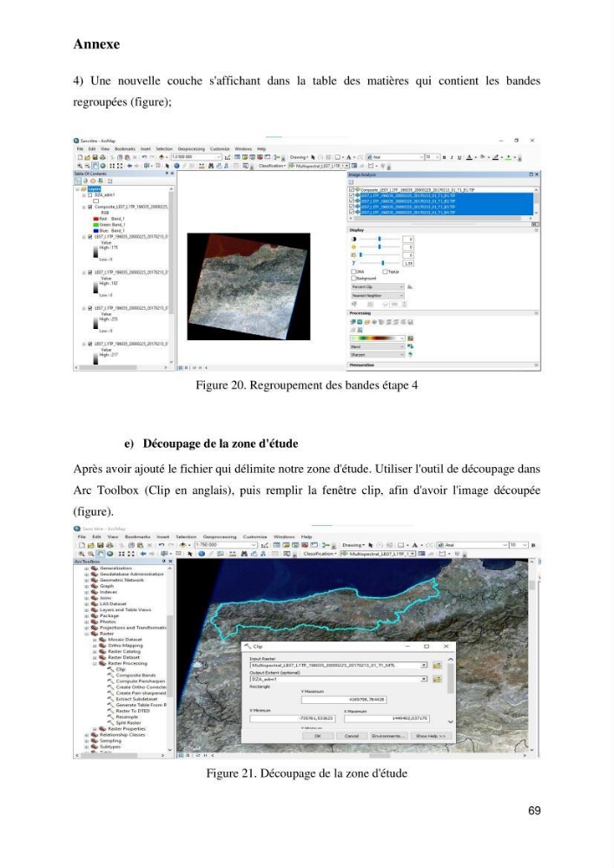Screen dimensions: 614x868
Task: Click OK button in Clip dialog
Action: 318,736
